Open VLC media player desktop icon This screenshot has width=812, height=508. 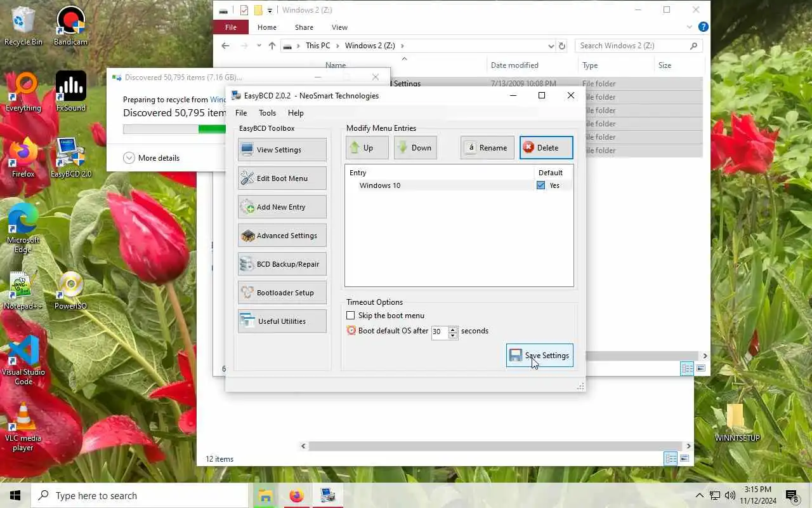(23, 427)
